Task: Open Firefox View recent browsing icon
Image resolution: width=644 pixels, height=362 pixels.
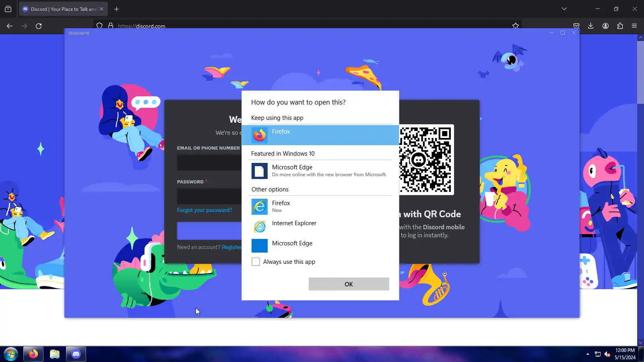Action: click(x=8, y=9)
